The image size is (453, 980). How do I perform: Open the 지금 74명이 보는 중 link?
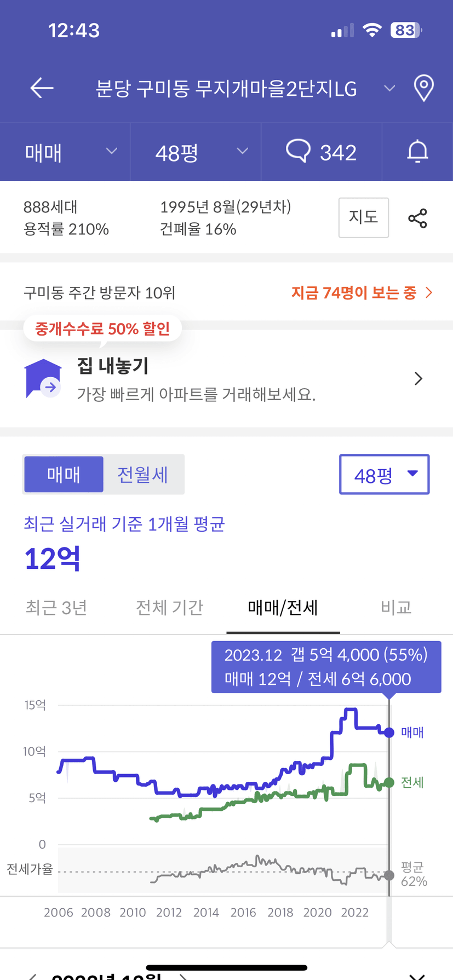(x=354, y=293)
